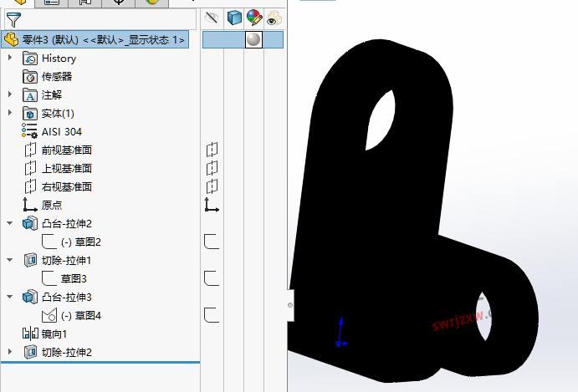Image resolution: width=578 pixels, height=392 pixels.
Task: Toggle visibility of 前视基准面 in display pane
Action: tap(212, 150)
